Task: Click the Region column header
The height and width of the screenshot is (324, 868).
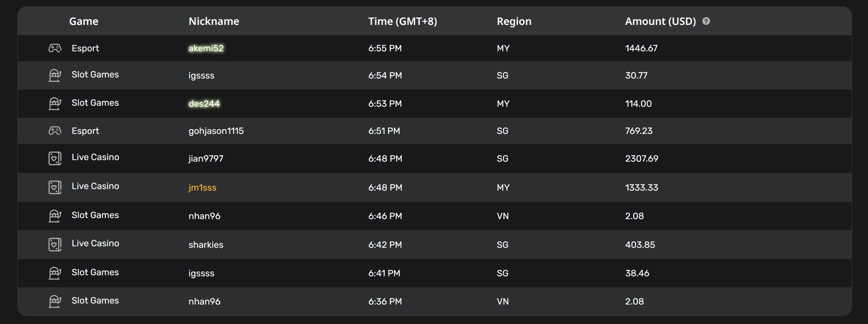Action: (x=514, y=21)
